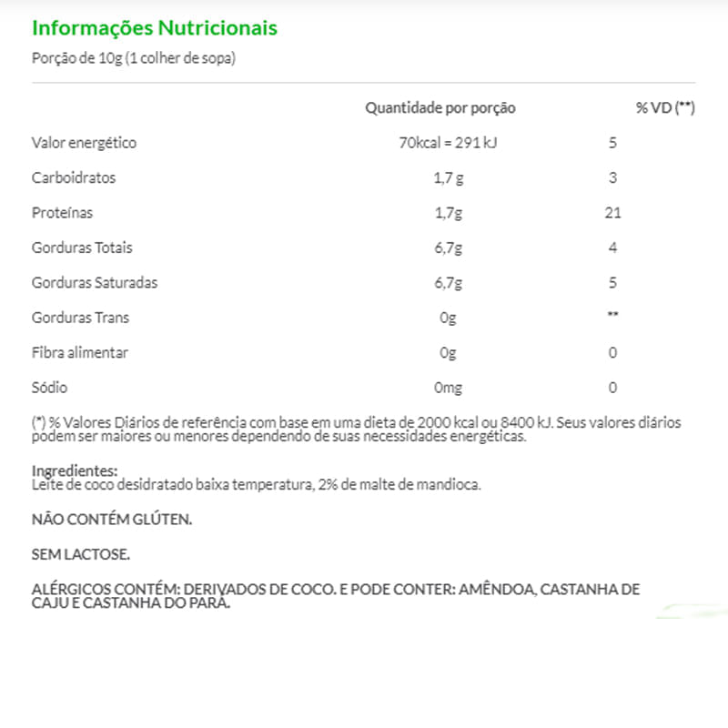Click the '% VD (**)' column header

[665, 108]
